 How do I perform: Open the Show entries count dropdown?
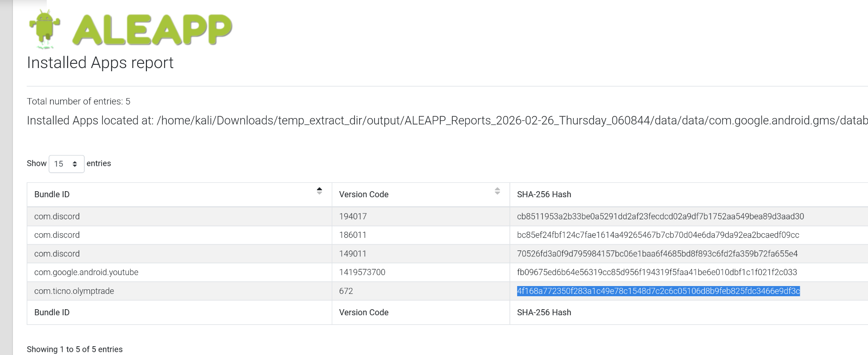pyautogui.click(x=66, y=164)
